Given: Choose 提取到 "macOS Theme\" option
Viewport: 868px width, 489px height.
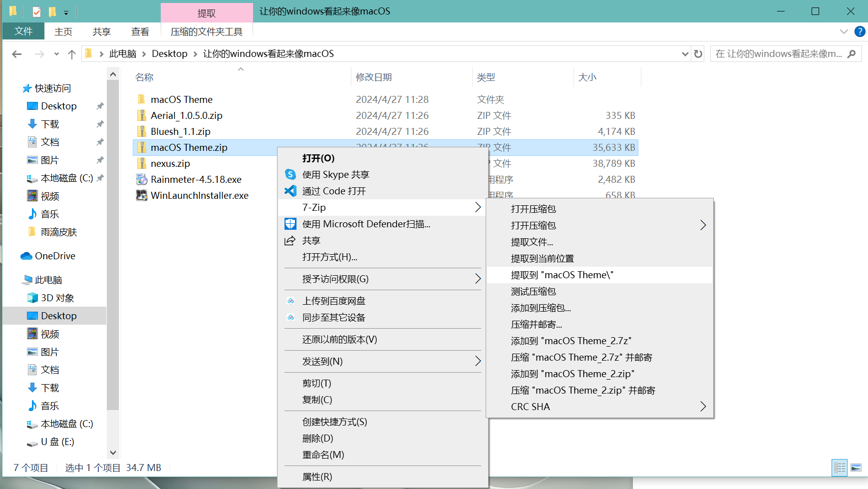Looking at the screenshot, I should click(562, 275).
